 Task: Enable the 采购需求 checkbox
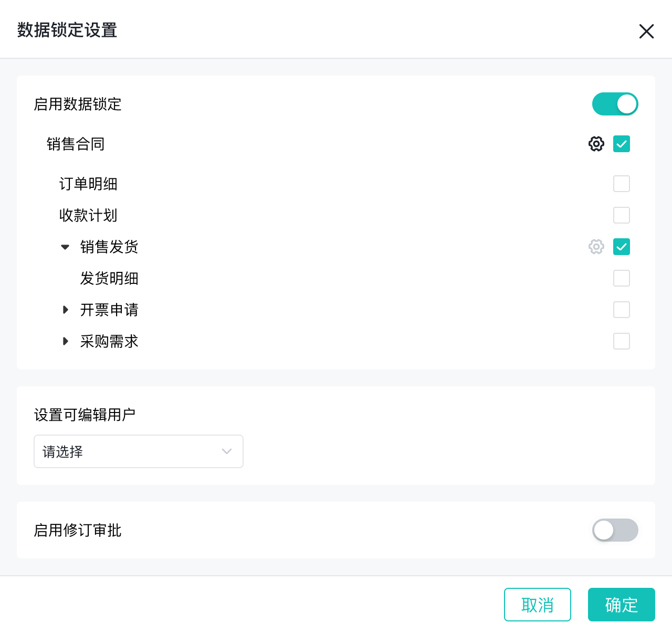click(622, 341)
